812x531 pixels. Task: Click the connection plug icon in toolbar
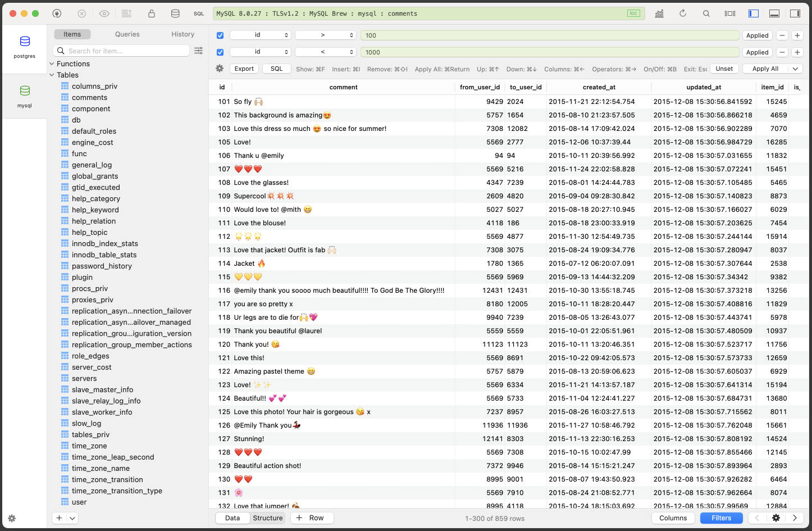click(x=57, y=13)
